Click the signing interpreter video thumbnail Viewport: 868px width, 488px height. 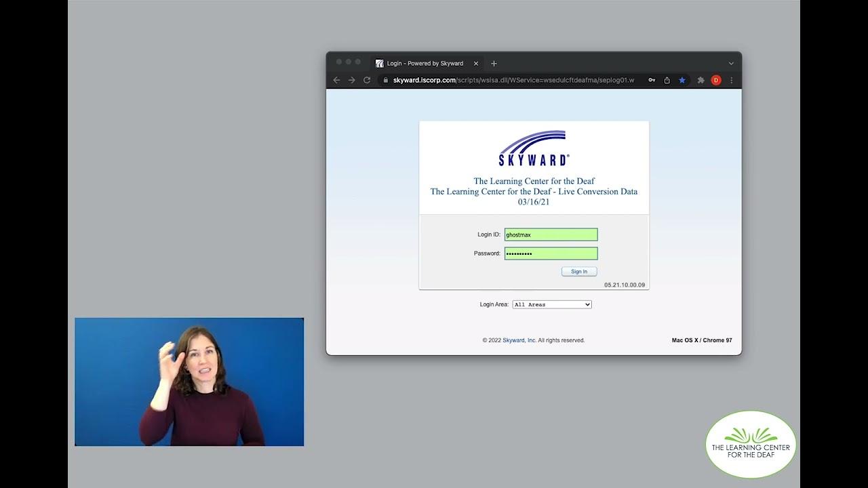click(189, 382)
